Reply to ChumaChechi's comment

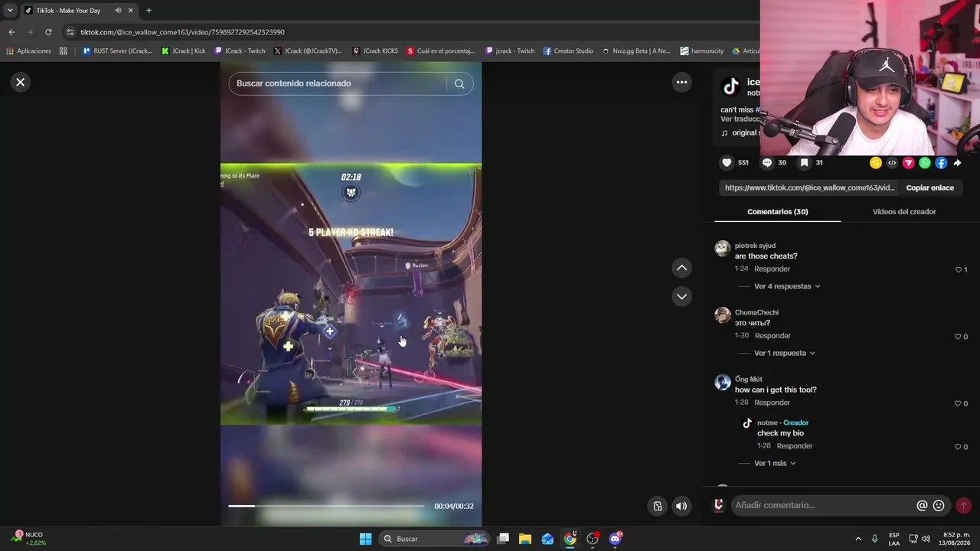pos(773,335)
